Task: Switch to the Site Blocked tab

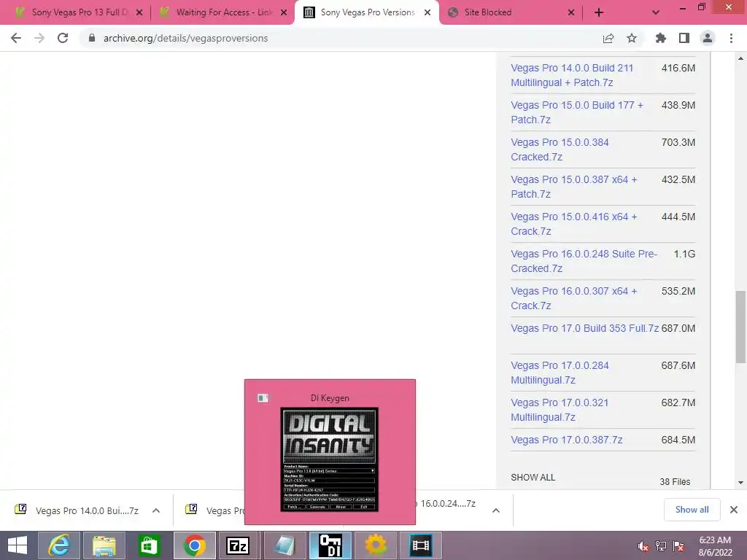Action: 510,13
